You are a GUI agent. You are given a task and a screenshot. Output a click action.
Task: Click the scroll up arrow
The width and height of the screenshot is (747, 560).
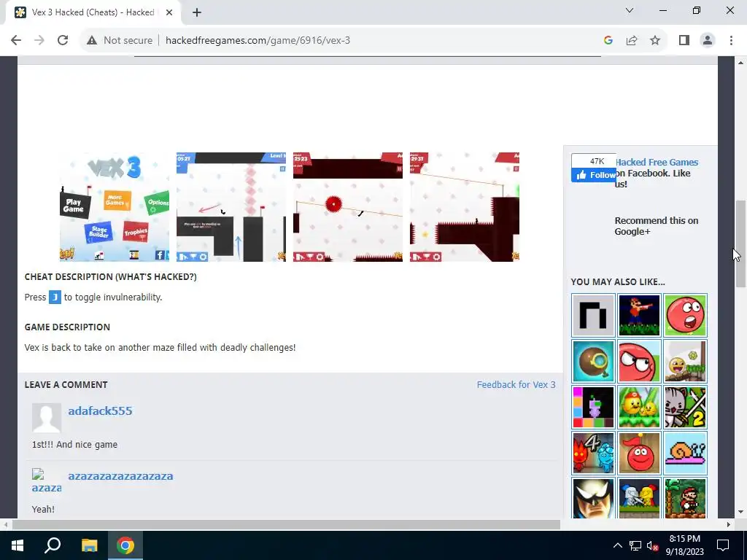740,63
